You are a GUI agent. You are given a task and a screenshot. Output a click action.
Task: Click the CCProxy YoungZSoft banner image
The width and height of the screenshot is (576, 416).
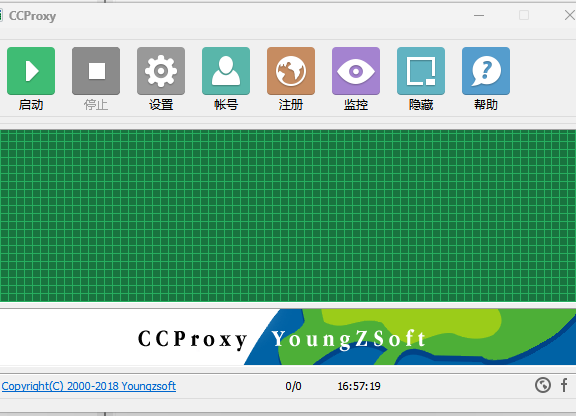tap(288, 337)
